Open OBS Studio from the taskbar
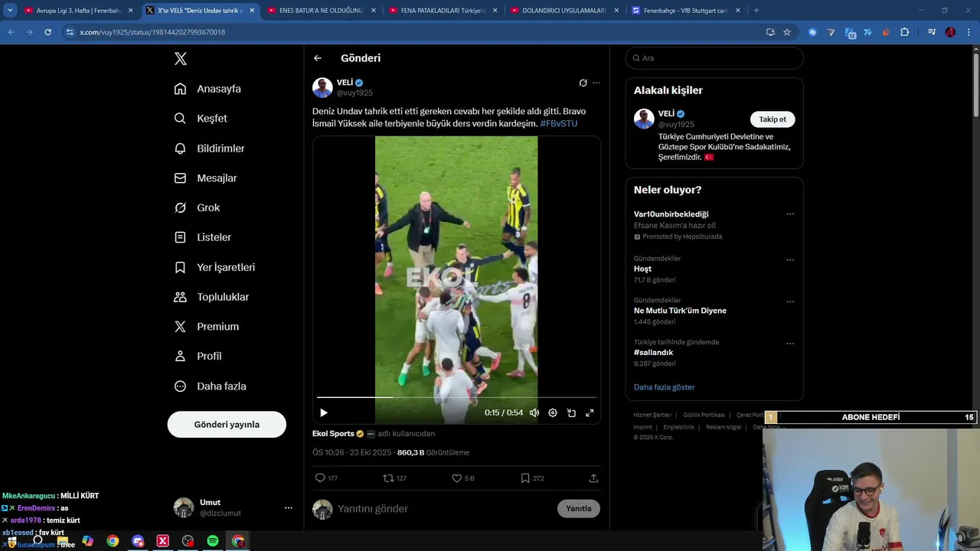Image resolution: width=980 pixels, height=551 pixels. click(188, 541)
